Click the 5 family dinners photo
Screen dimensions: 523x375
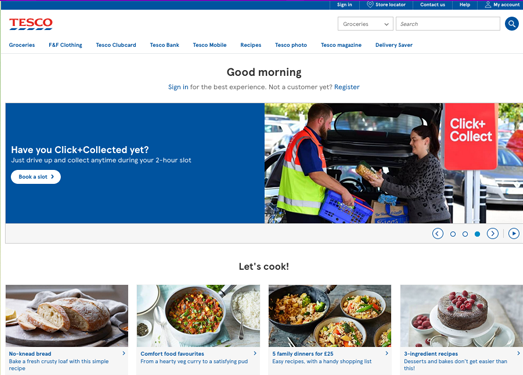(x=330, y=316)
